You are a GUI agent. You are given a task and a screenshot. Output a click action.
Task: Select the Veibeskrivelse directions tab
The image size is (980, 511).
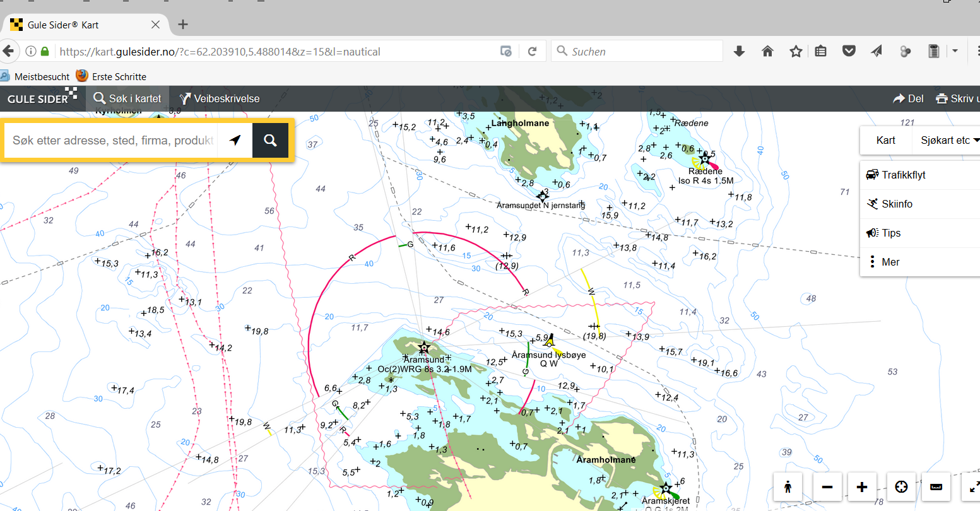[220, 98]
